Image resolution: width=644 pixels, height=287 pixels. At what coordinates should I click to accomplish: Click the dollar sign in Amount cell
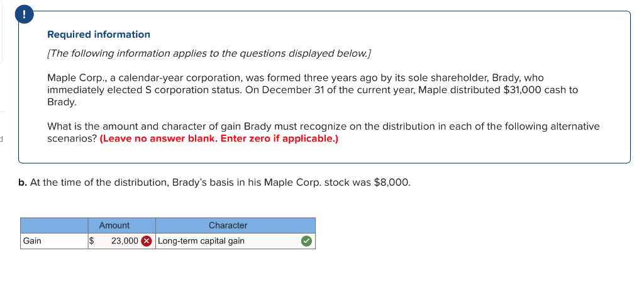click(x=92, y=241)
